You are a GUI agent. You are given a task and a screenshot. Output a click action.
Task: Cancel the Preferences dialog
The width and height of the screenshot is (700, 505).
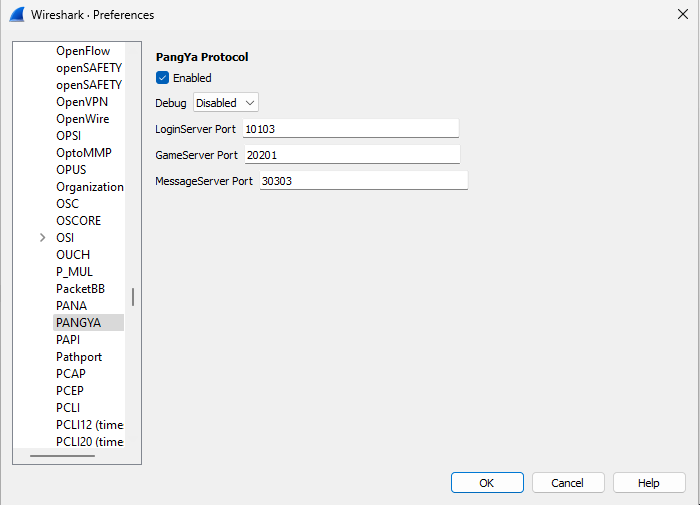[x=568, y=483]
